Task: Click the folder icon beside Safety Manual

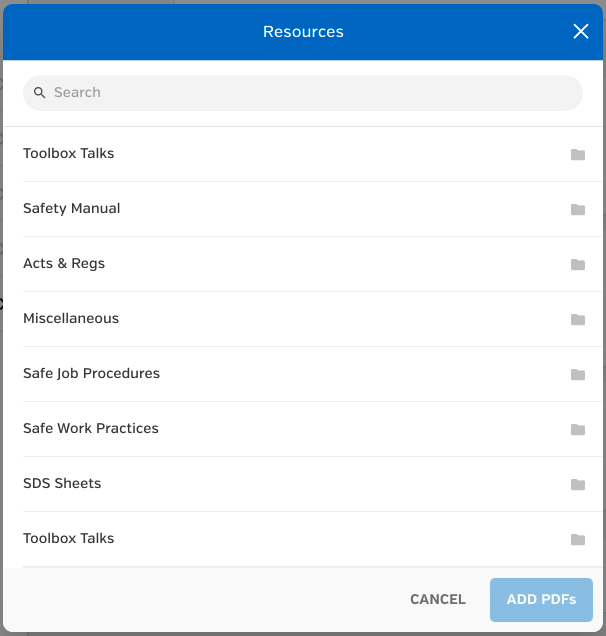Action: pyautogui.click(x=578, y=209)
